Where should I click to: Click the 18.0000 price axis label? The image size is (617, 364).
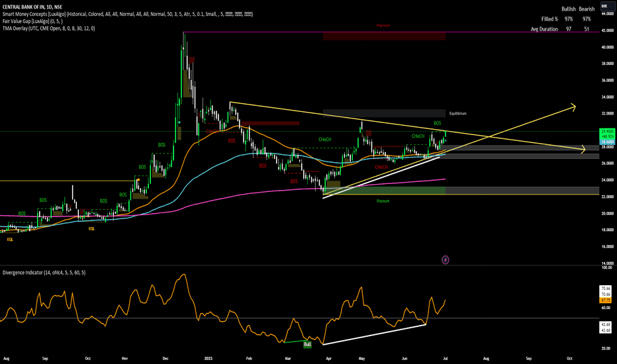[608, 230]
